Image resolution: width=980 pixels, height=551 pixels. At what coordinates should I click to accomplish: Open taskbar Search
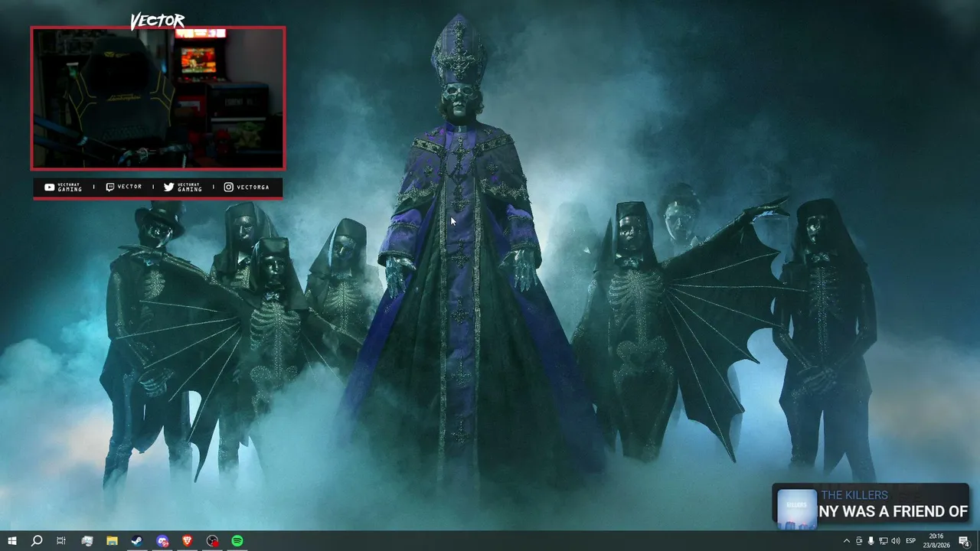coord(36,541)
